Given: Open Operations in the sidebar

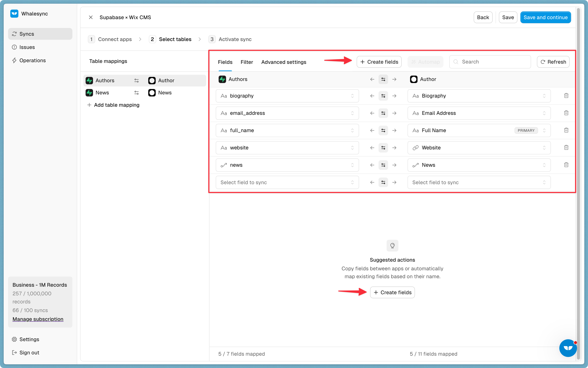Looking at the screenshot, I should tap(40, 60).
